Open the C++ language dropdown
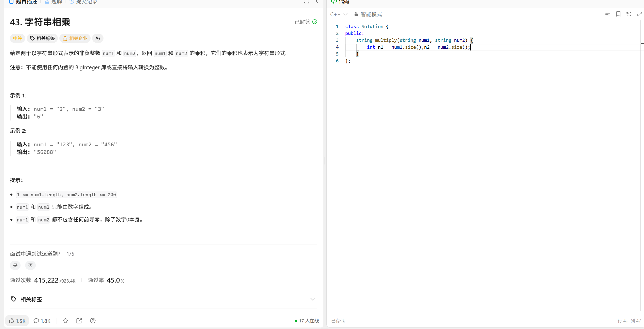This screenshot has width=644, height=329. click(x=339, y=14)
